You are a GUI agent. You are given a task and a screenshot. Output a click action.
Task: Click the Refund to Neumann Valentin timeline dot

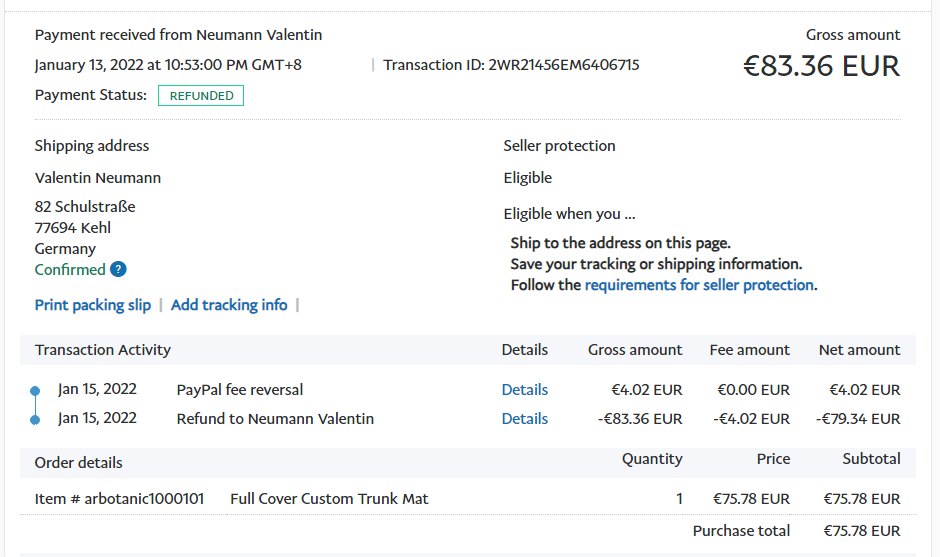tap(35, 419)
